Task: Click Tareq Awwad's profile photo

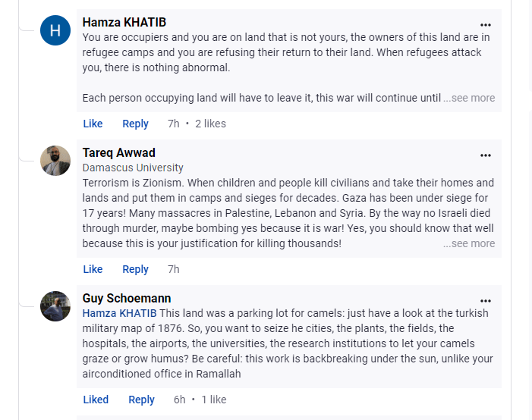Action: (x=55, y=161)
